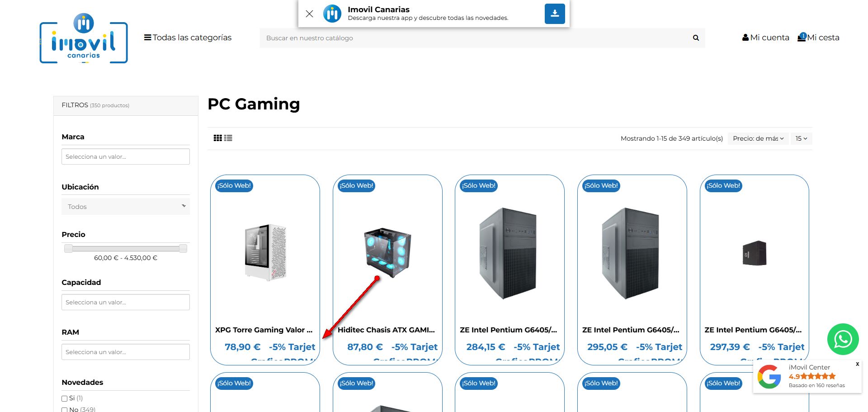The width and height of the screenshot is (868, 412).
Task: Click the blue app download button
Action: click(555, 14)
